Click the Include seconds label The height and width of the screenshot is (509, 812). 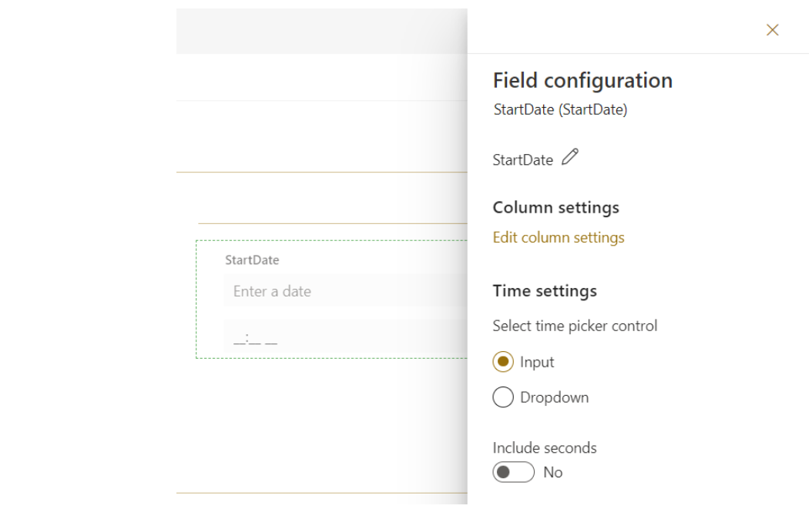coord(544,447)
